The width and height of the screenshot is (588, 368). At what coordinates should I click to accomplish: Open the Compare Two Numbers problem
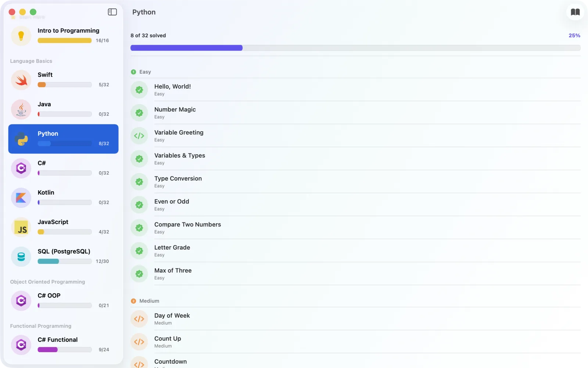[x=355, y=228]
